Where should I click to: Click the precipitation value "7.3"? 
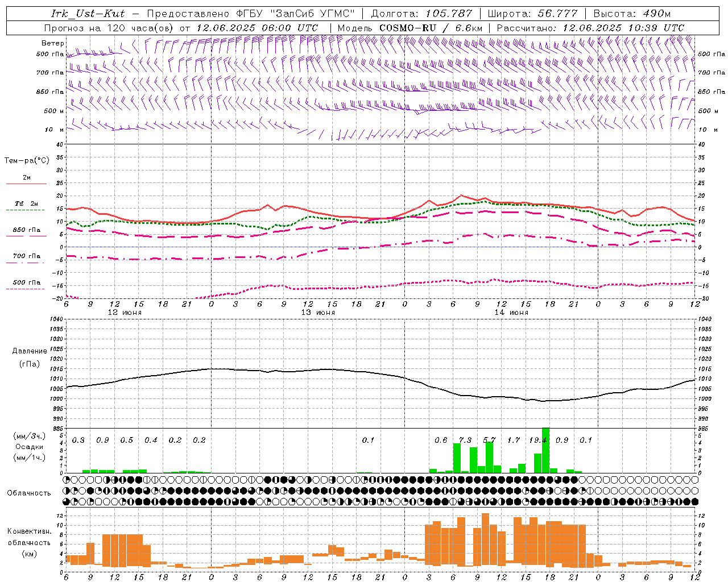[x=465, y=440]
